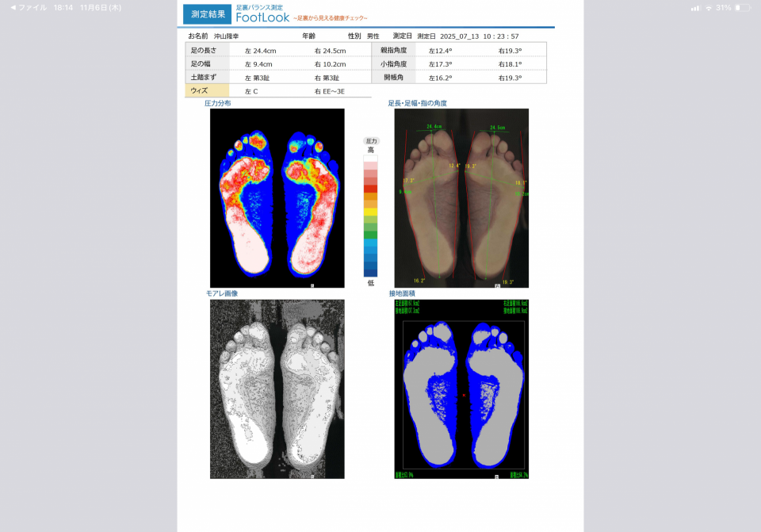
Task: Click the 足の長さ row header
Action: click(204, 50)
